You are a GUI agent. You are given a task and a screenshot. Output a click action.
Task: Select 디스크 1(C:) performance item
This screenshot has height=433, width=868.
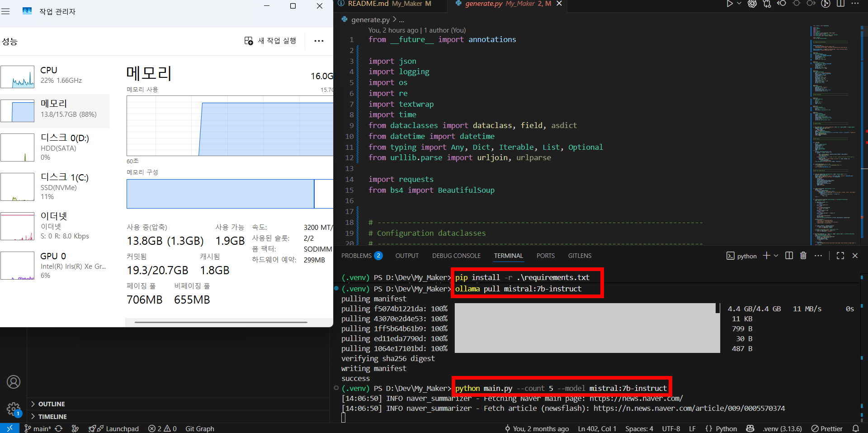[x=55, y=186]
